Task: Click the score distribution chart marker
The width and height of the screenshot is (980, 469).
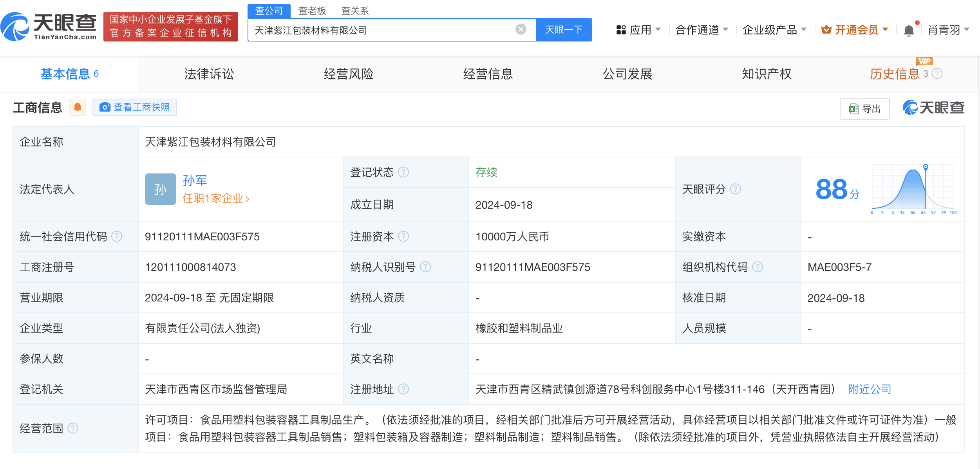Action: click(x=926, y=167)
